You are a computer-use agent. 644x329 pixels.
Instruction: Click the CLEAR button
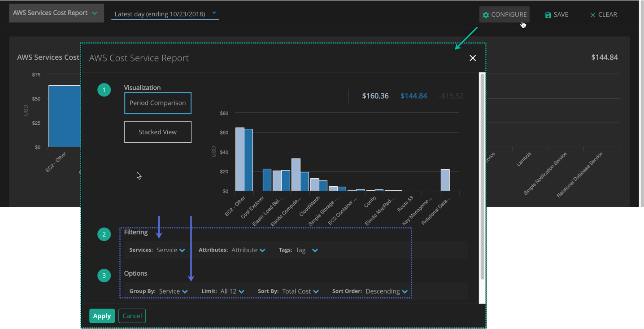tap(604, 14)
